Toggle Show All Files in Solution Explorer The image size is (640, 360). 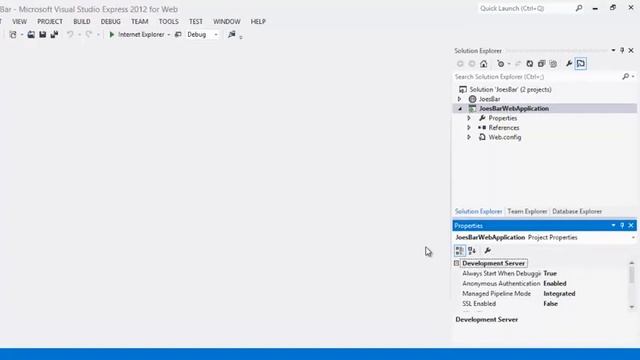tap(553, 64)
